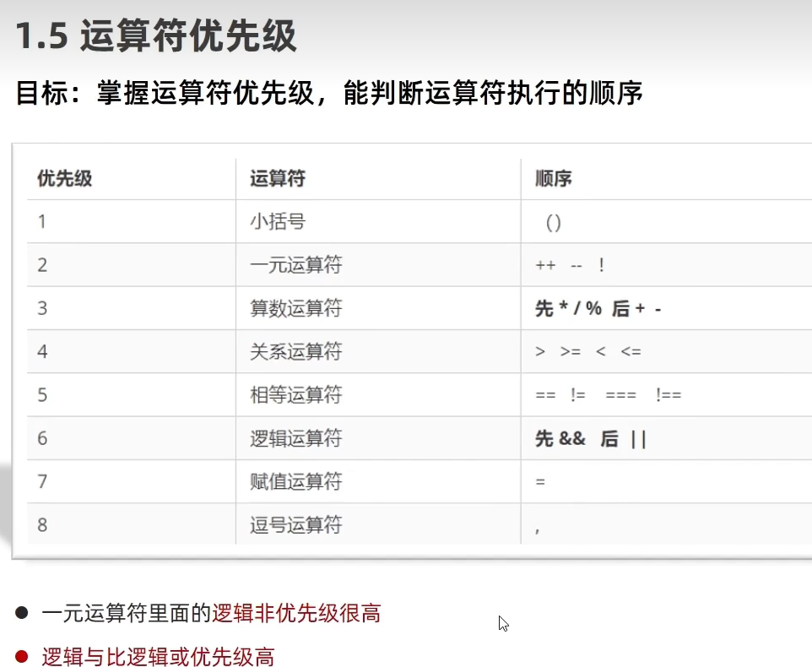Select the '优先级' column header
This screenshot has height=667, width=812.
(x=65, y=179)
